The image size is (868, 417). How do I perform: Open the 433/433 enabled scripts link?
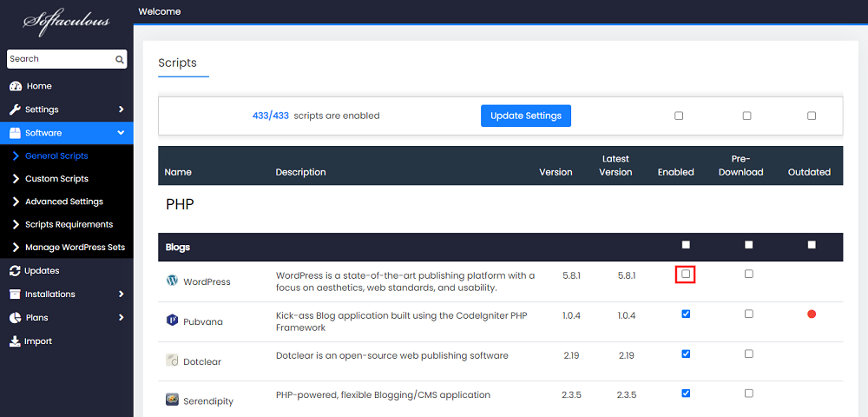pos(270,116)
